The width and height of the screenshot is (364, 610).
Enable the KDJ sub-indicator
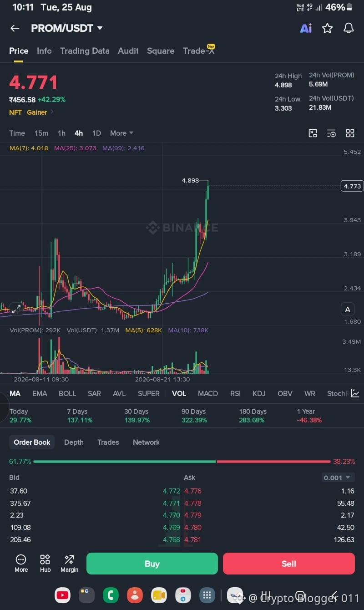(259, 393)
